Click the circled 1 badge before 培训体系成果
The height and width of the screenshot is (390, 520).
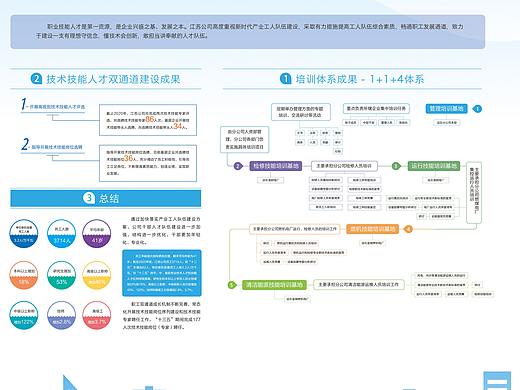[x=286, y=79]
